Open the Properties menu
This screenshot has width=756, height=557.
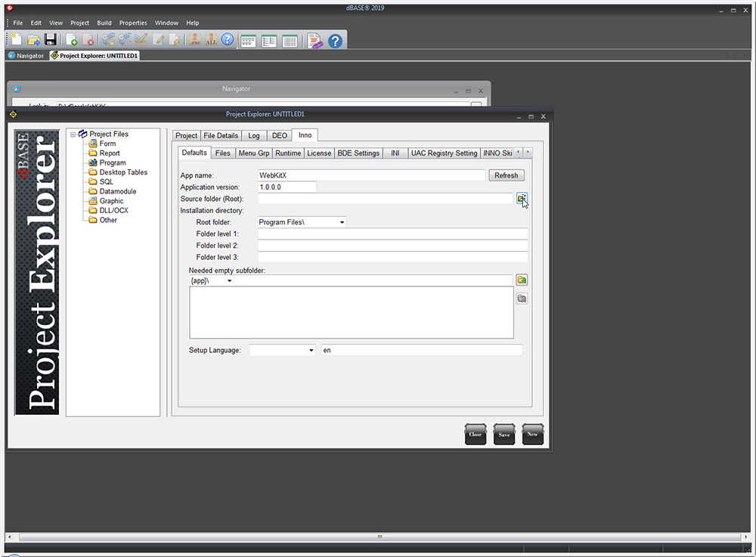133,23
